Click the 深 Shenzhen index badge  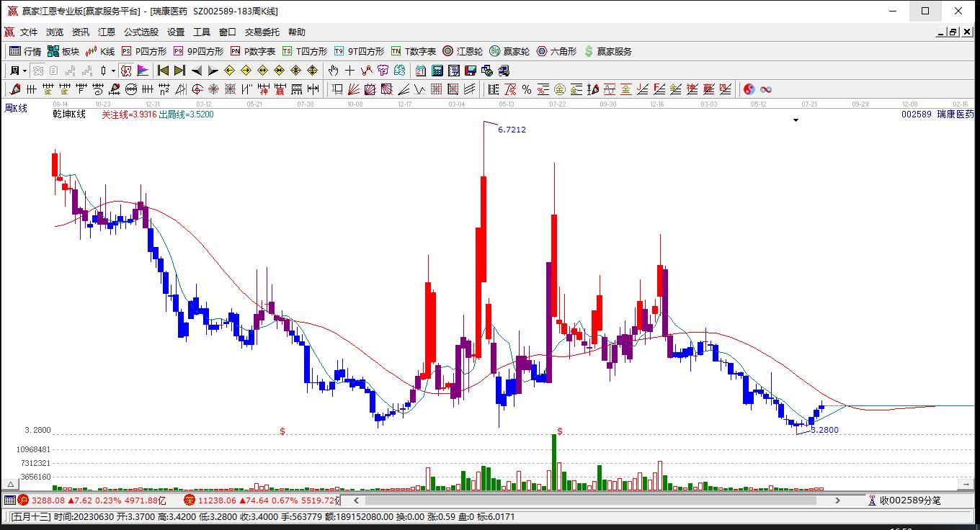tap(190, 500)
